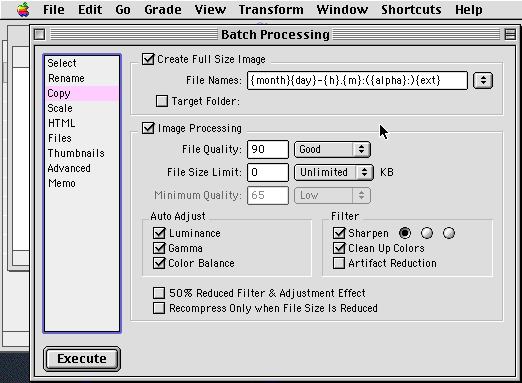Open the View menu

[x=210, y=10]
